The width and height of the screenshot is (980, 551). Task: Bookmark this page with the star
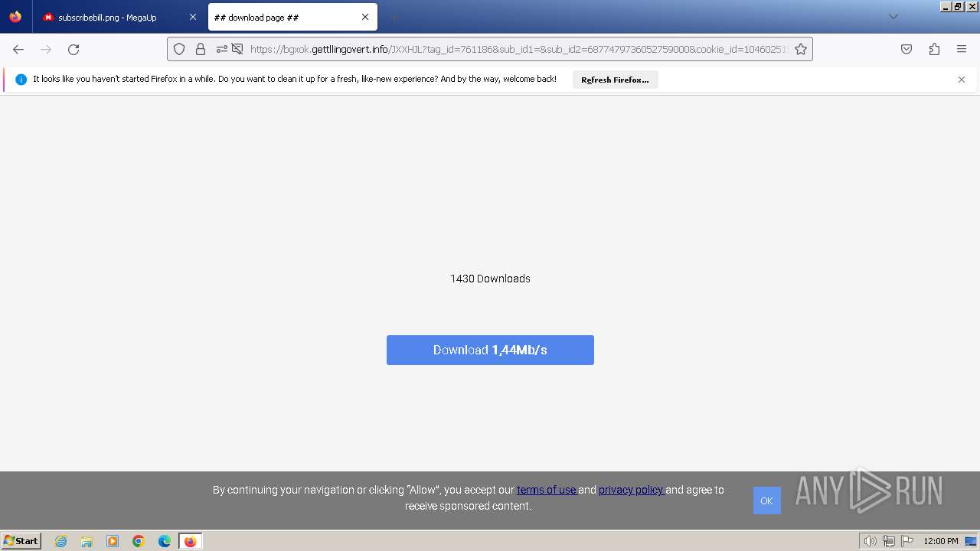(x=801, y=49)
